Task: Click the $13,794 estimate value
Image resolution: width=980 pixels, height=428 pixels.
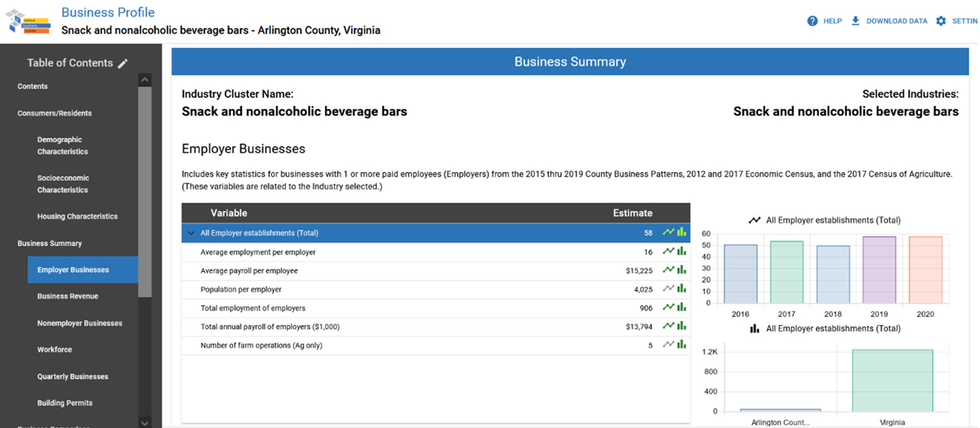Action: [x=639, y=327]
